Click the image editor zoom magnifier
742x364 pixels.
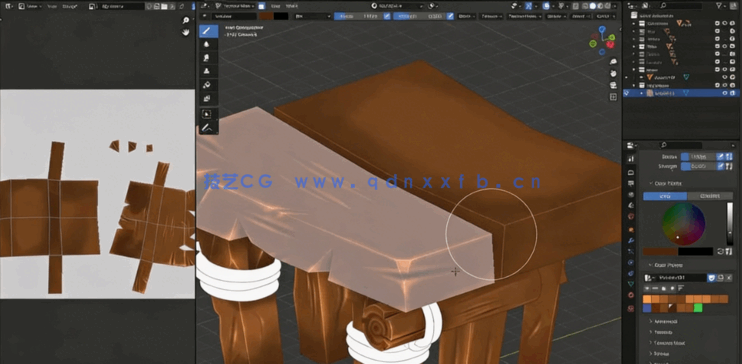(x=186, y=20)
